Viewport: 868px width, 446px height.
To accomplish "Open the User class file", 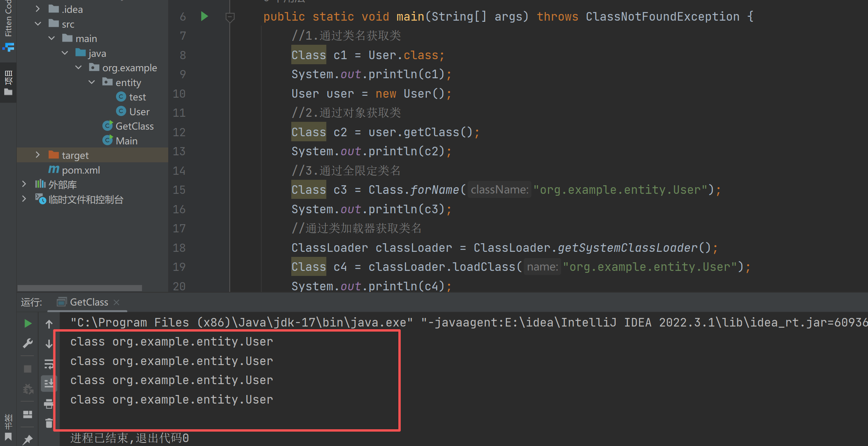I will click(x=139, y=112).
